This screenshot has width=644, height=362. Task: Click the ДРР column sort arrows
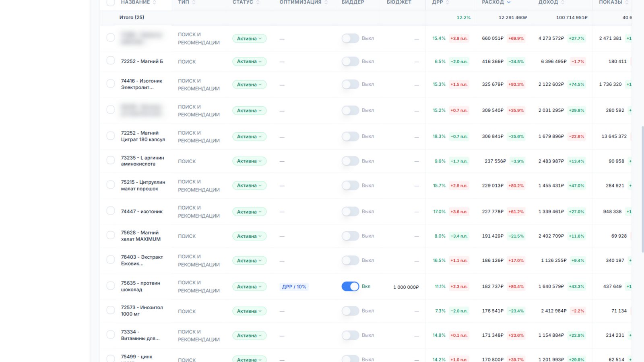(x=448, y=2)
